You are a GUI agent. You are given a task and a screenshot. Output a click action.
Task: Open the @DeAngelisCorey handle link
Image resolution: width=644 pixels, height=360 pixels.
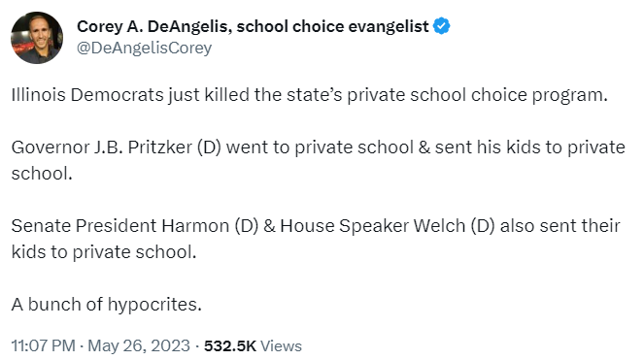coord(144,48)
